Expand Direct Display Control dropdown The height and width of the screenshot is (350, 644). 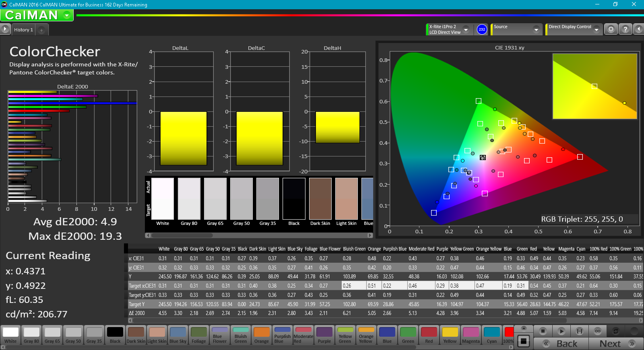pyautogui.click(x=574, y=29)
